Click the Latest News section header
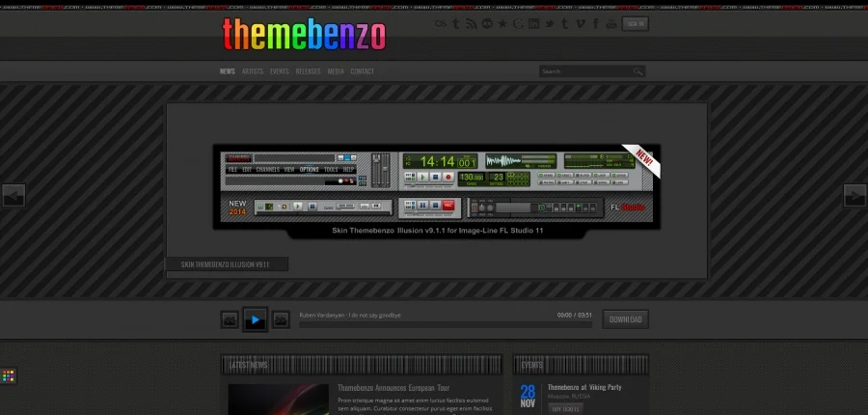Screen dimensions: 868x415 [361, 365]
